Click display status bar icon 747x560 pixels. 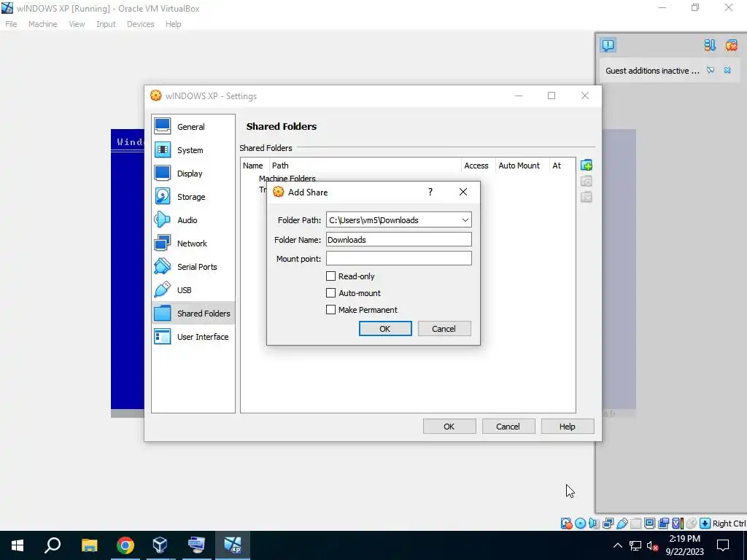[650, 524]
